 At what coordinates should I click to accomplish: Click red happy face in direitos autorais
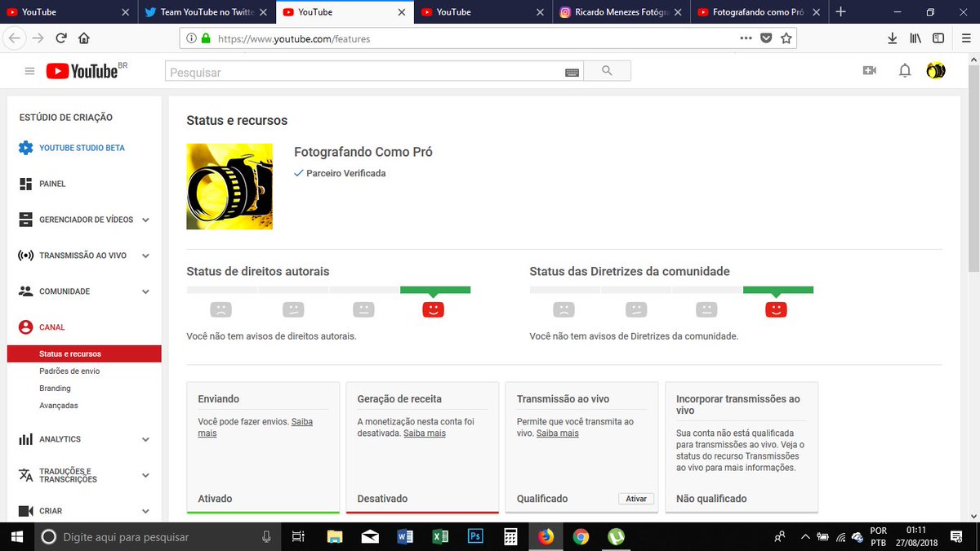[434, 309]
